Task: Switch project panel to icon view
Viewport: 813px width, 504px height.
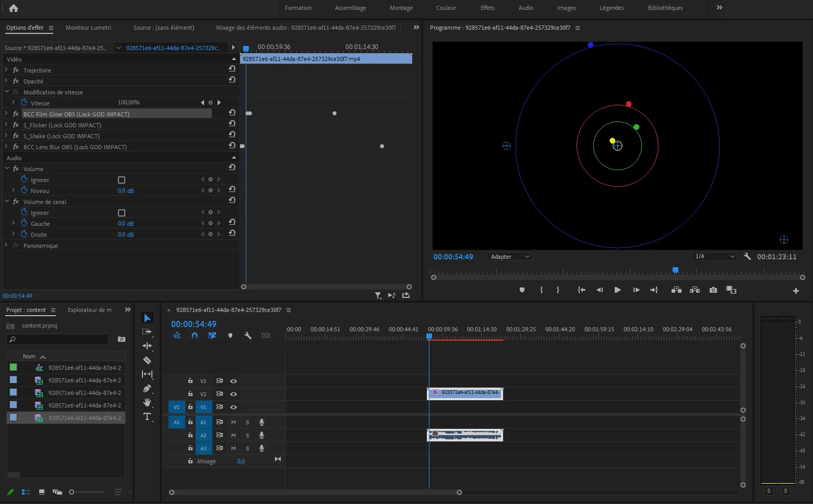Action: click(42, 492)
